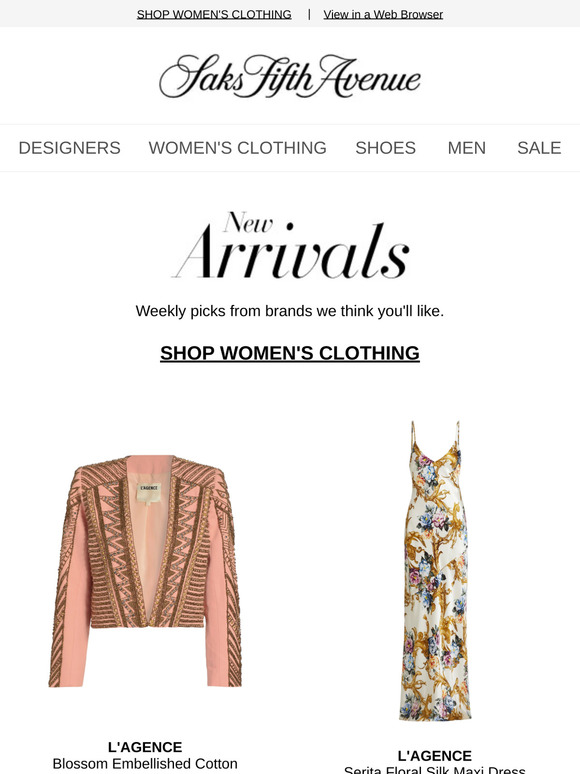Click the 'Weekly picks from brands' tagline
Image resolution: width=580 pixels, height=774 pixels.
[x=290, y=311]
